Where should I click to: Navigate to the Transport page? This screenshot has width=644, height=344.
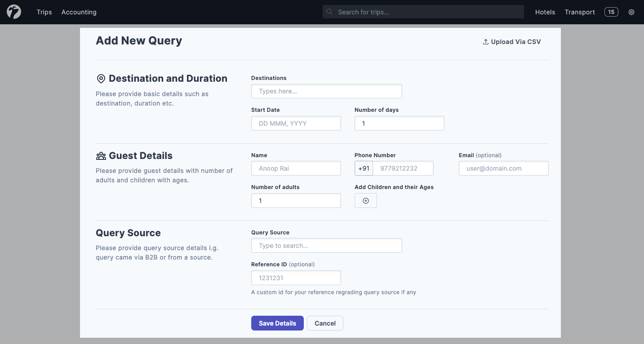tap(580, 12)
